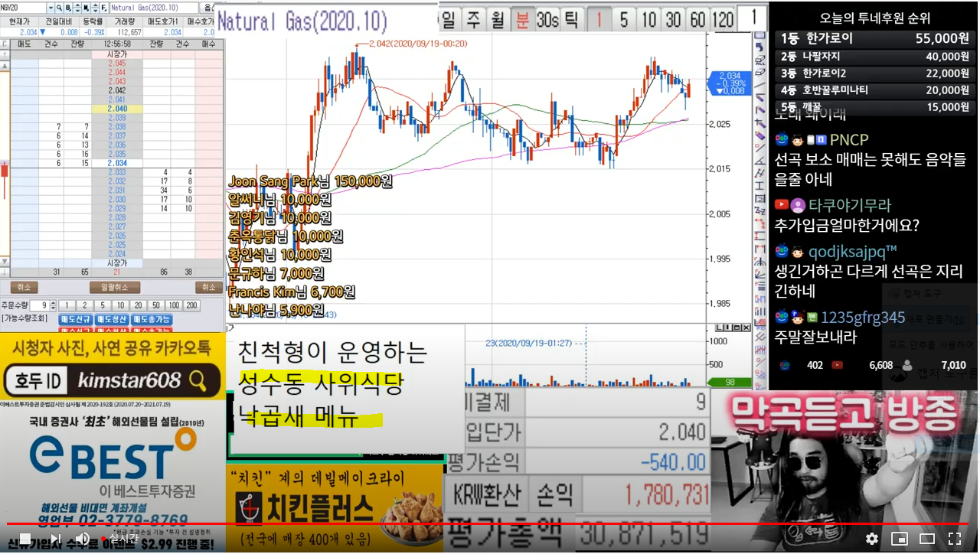
Task: Click the NGV20 symbol input field
Action: [23, 8]
